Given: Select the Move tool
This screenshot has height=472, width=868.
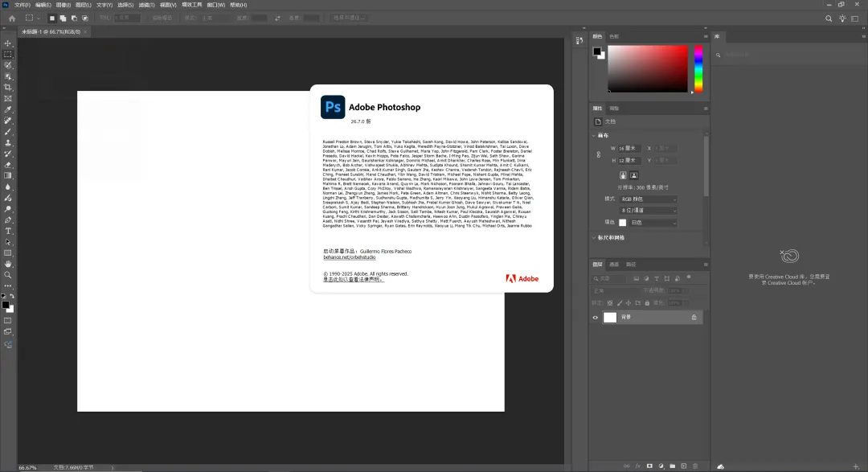Looking at the screenshot, I should tap(8, 43).
